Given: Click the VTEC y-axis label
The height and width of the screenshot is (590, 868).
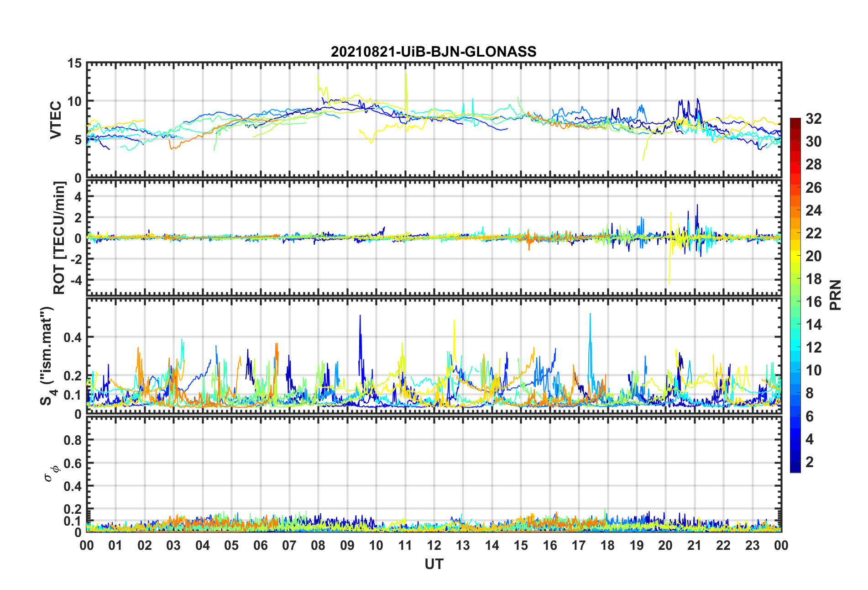Looking at the screenshot, I should 56,120.
